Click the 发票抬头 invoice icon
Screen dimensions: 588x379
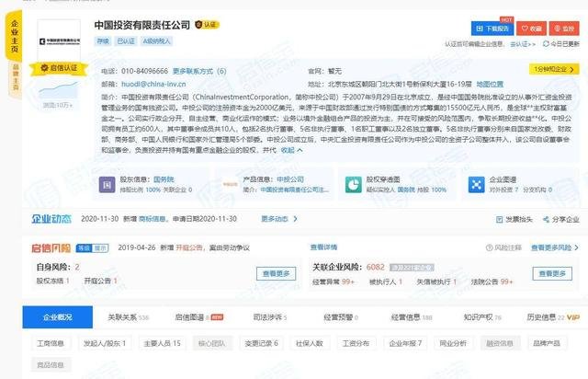point(499,219)
